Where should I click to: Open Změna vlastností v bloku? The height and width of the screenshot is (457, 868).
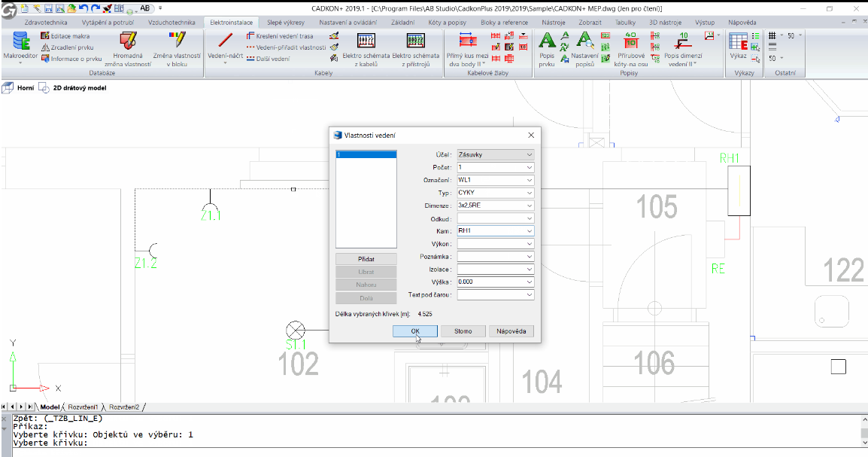[x=178, y=49]
